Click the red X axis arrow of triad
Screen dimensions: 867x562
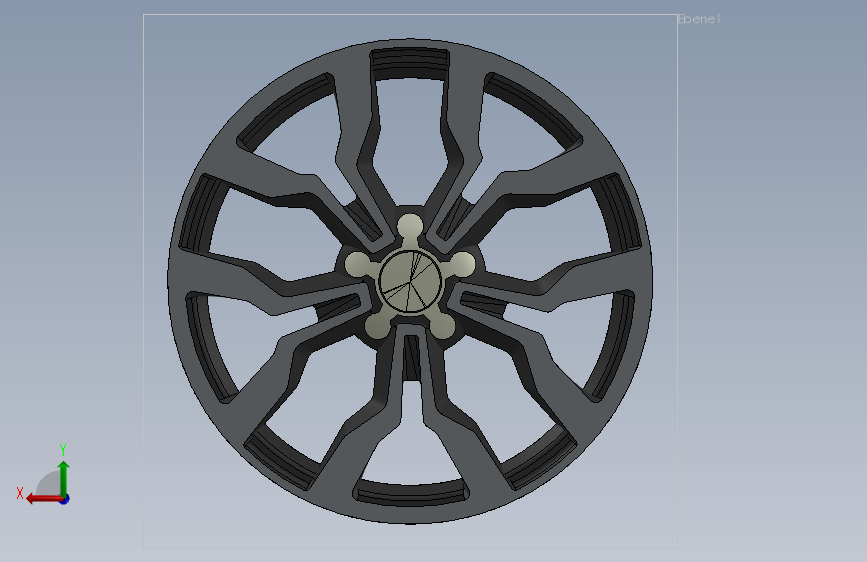[44, 499]
